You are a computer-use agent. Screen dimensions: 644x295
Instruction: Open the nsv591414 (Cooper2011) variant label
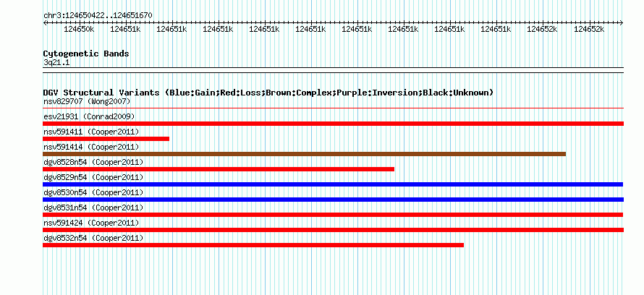pos(91,147)
